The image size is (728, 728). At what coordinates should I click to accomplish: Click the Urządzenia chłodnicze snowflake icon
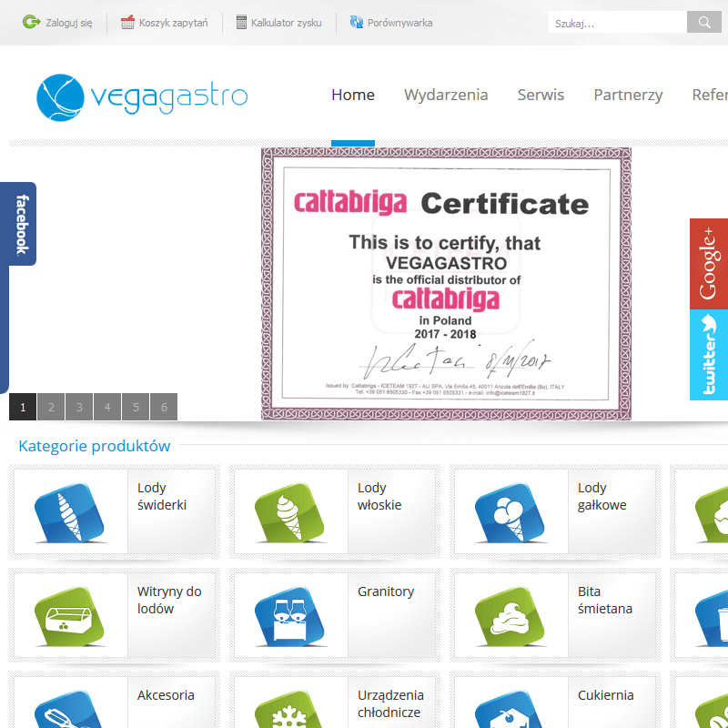[x=289, y=710]
